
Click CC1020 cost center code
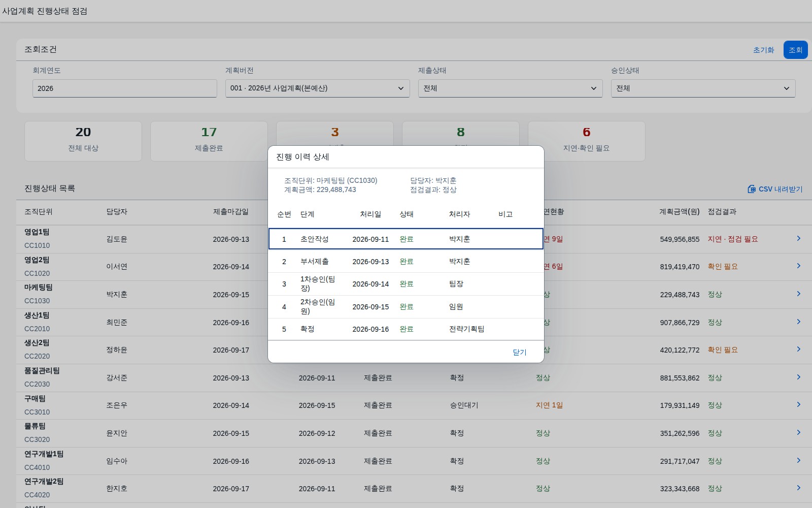(x=37, y=273)
